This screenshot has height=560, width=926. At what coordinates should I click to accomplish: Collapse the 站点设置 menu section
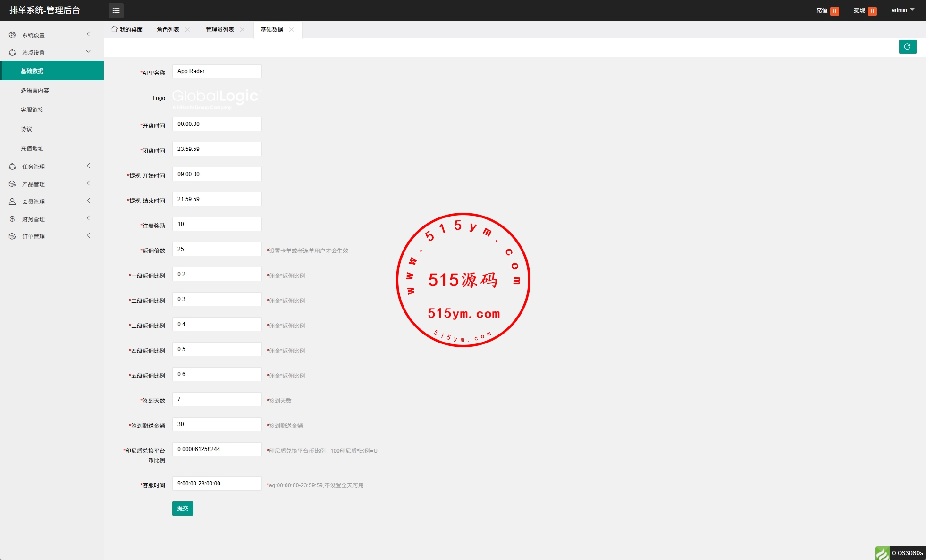coord(88,52)
